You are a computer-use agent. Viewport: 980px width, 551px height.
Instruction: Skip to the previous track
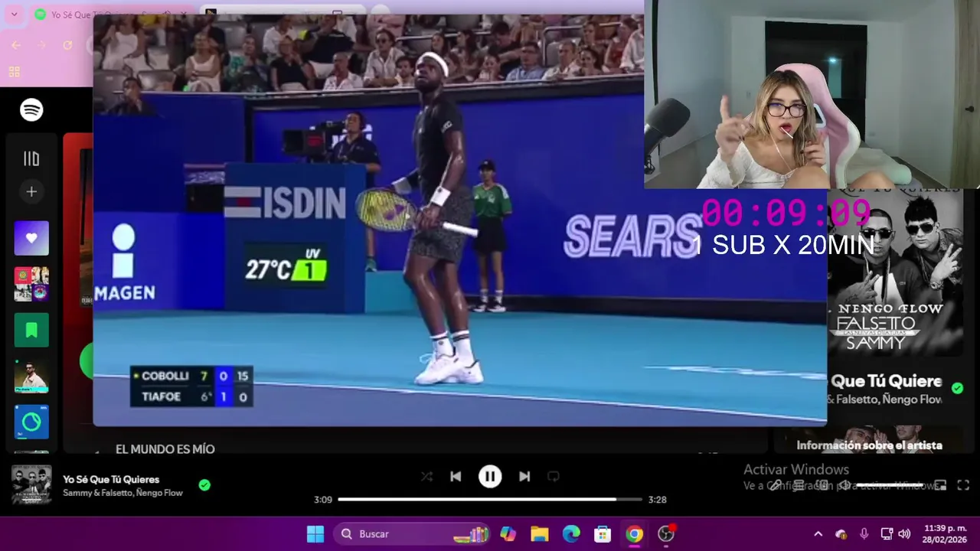pyautogui.click(x=456, y=476)
